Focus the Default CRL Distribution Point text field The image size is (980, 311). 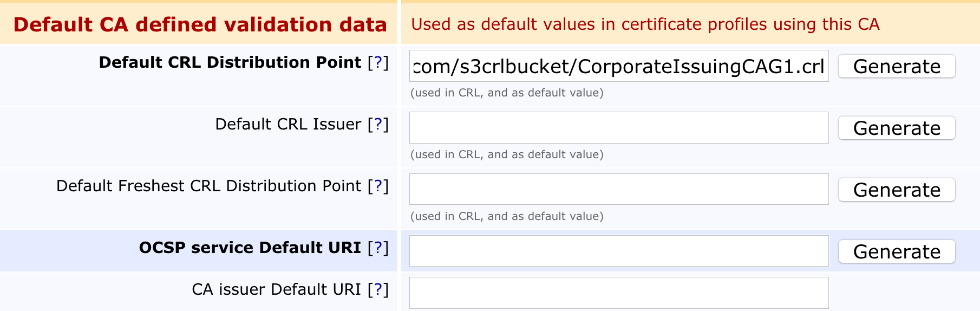[x=618, y=67]
